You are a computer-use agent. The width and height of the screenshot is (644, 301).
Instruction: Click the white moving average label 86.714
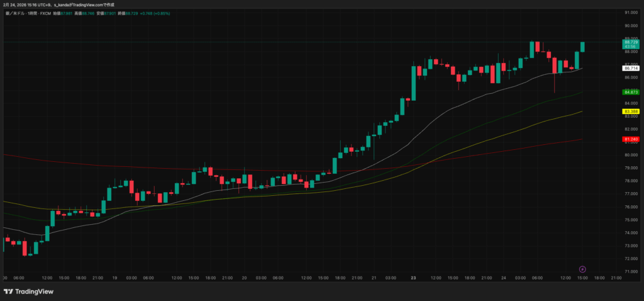(630, 67)
